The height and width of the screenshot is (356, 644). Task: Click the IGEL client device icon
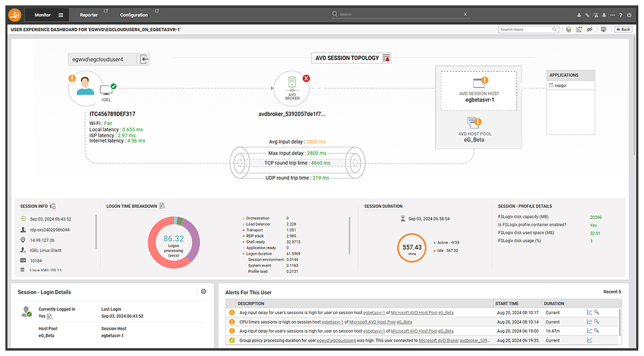click(x=106, y=89)
